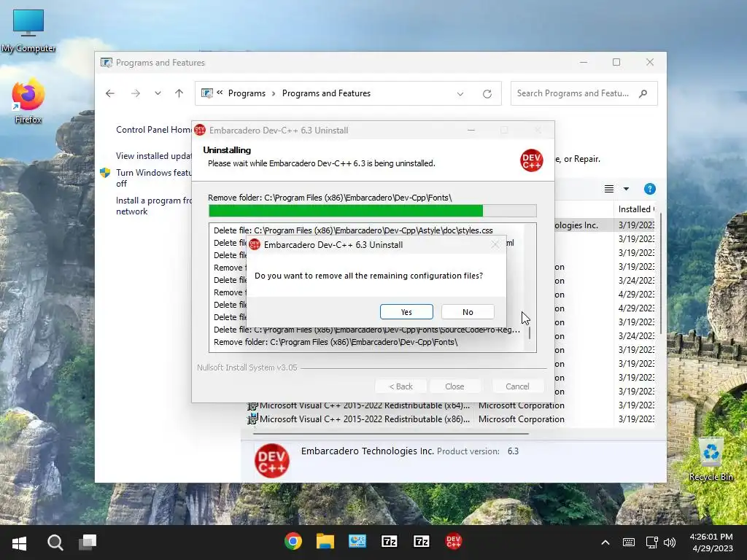Click the uninstall progress bar
Image resolution: width=747 pixels, height=560 pixels.
click(x=373, y=211)
